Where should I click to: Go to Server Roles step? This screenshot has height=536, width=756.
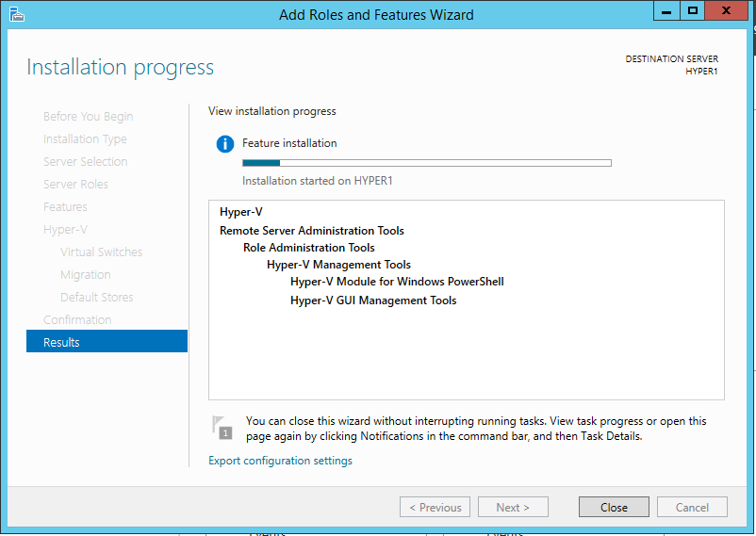coord(75,184)
